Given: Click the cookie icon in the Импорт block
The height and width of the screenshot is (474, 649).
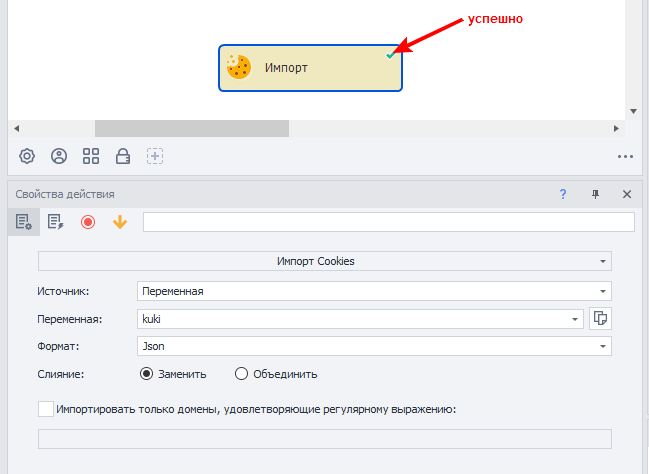Looking at the screenshot, I should tap(238, 67).
